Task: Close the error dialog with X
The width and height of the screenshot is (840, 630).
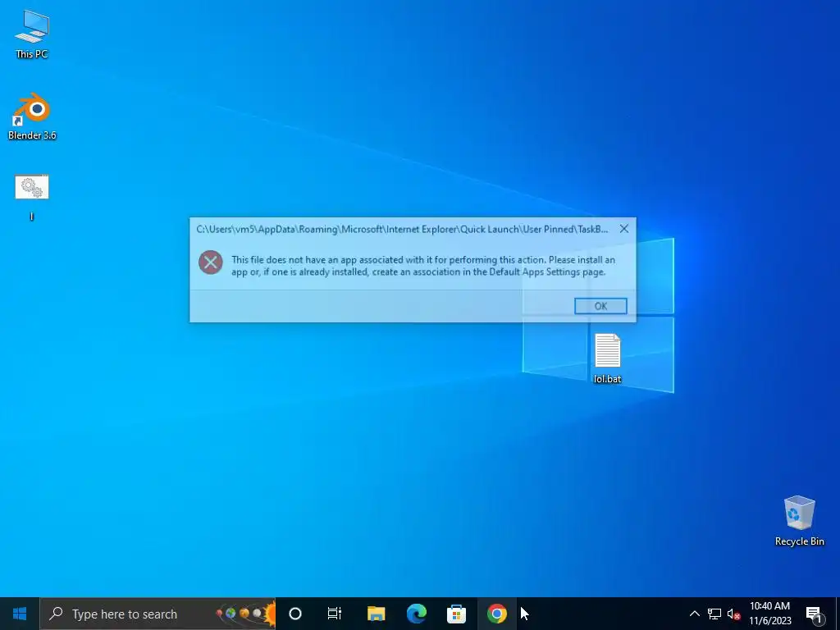Action: [x=624, y=229]
